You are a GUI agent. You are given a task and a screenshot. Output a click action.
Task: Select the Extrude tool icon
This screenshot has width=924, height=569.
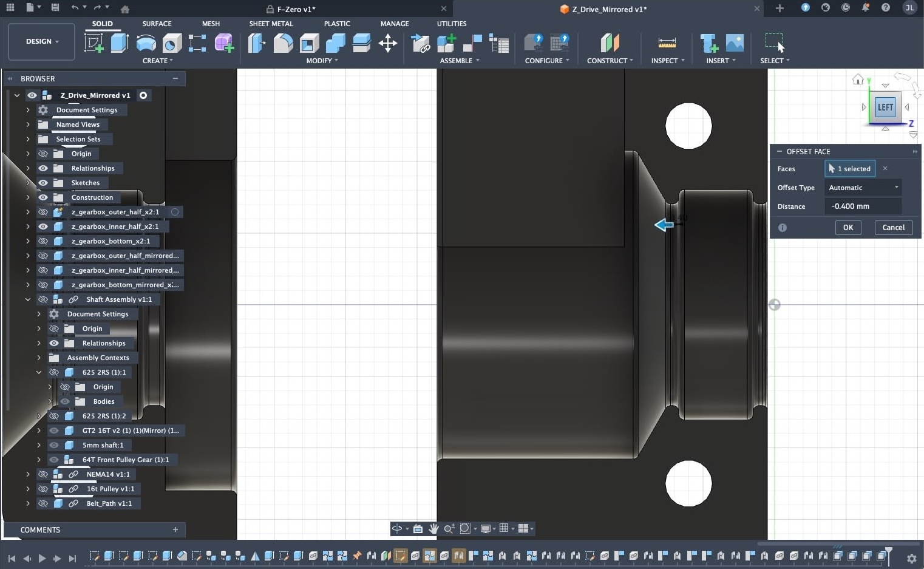[120, 43]
